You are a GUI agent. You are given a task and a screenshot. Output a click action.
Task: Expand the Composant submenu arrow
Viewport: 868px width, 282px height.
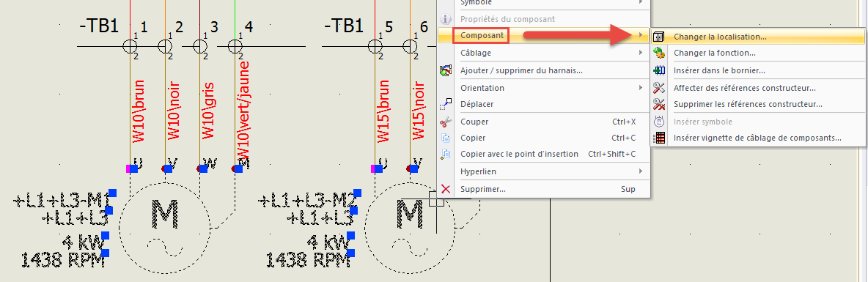[x=641, y=36]
